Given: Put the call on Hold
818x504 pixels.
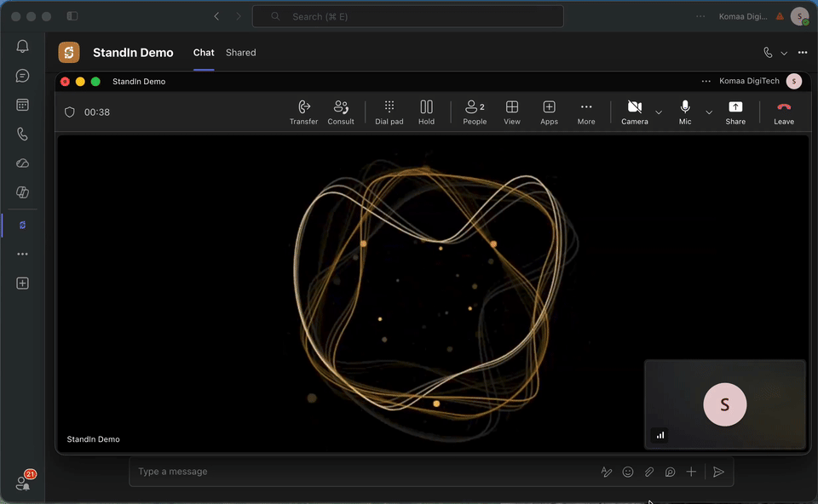Looking at the screenshot, I should 426,112.
